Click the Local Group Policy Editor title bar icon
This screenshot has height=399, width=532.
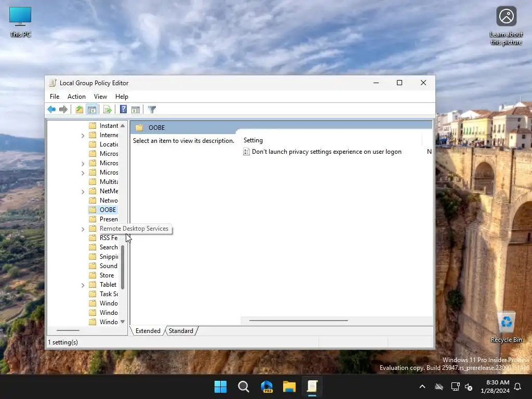[52, 83]
